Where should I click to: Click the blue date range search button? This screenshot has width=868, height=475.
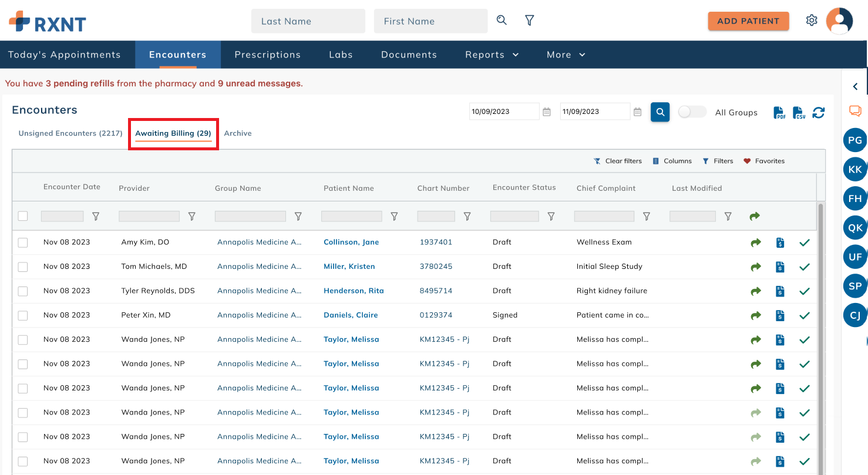(660, 112)
